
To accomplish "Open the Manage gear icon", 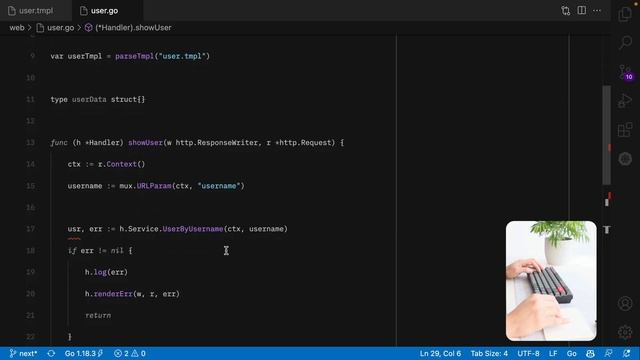I will coord(625,332).
